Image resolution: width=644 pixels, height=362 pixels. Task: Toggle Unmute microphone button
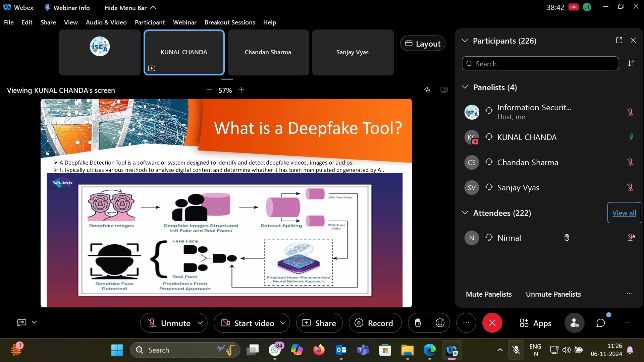click(170, 323)
